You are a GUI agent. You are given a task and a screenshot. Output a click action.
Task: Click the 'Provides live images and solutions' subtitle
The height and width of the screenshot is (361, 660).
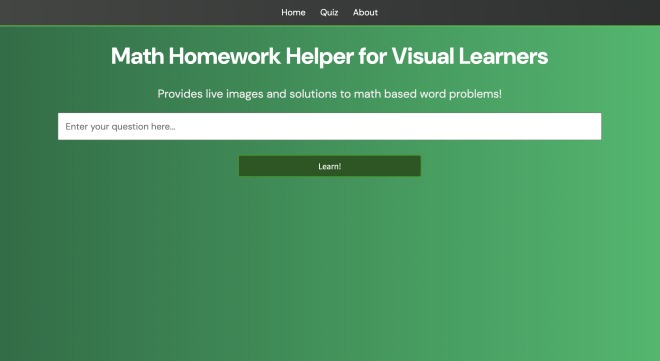point(330,94)
